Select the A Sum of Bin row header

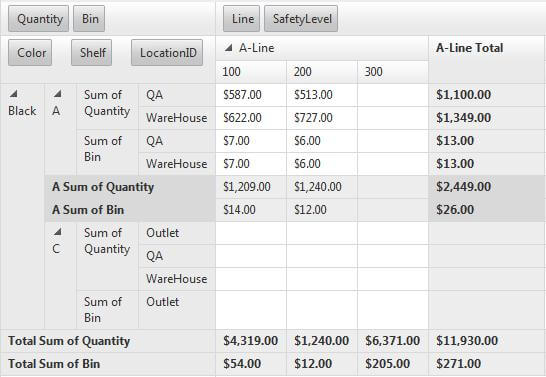[x=130, y=210]
